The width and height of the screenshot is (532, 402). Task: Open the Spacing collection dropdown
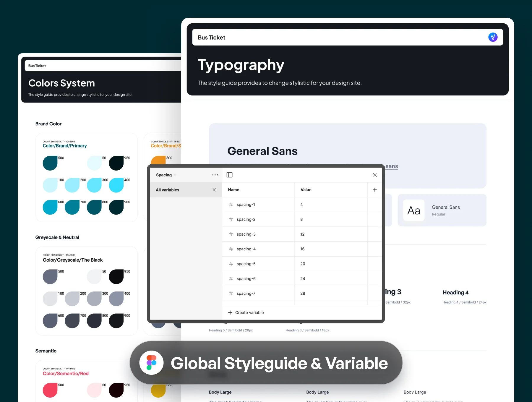[x=166, y=175]
